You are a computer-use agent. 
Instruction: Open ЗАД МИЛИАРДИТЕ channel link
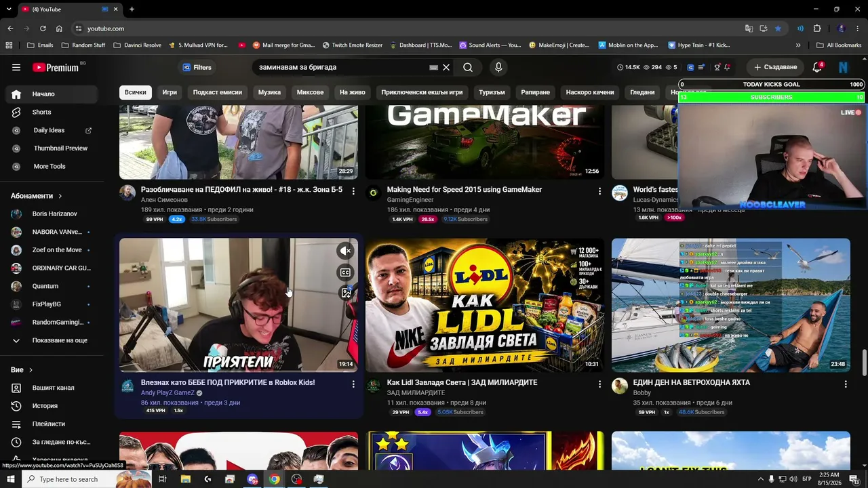coord(416,393)
